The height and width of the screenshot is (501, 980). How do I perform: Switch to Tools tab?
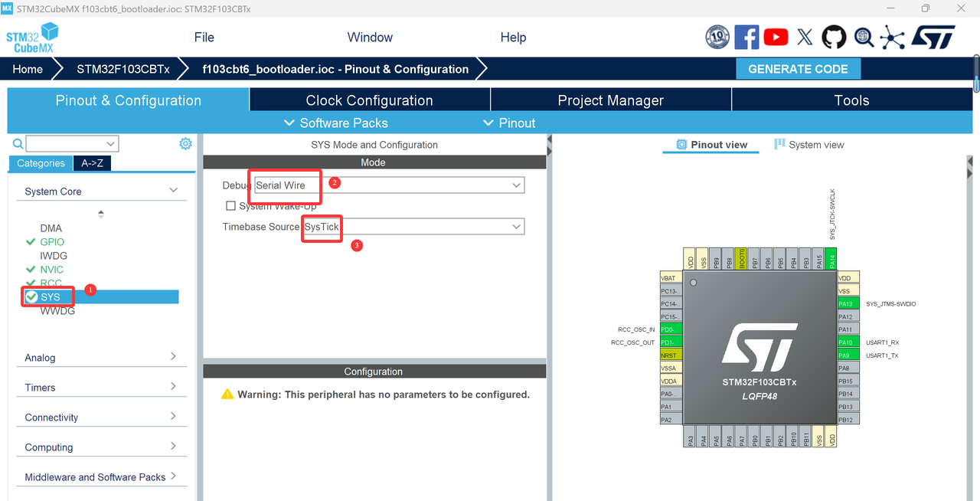(x=852, y=100)
